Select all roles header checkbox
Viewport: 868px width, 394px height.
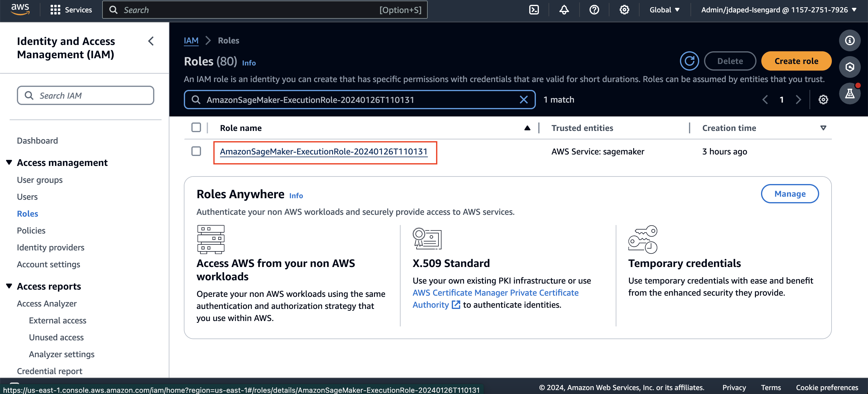pyautogui.click(x=196, y=128)
